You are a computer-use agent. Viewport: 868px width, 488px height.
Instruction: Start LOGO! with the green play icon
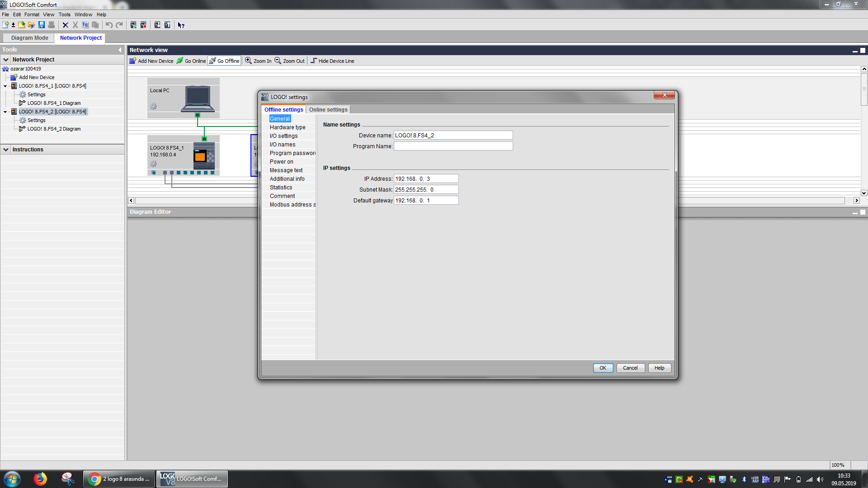[133, 25]
